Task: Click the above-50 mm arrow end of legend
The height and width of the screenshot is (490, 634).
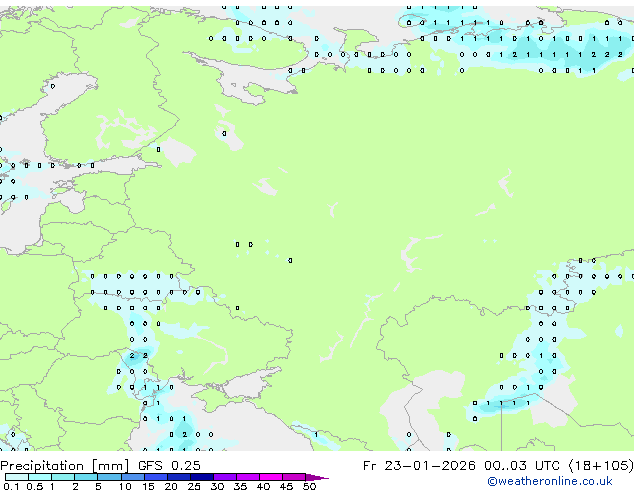Action: (x=317, y=478)
